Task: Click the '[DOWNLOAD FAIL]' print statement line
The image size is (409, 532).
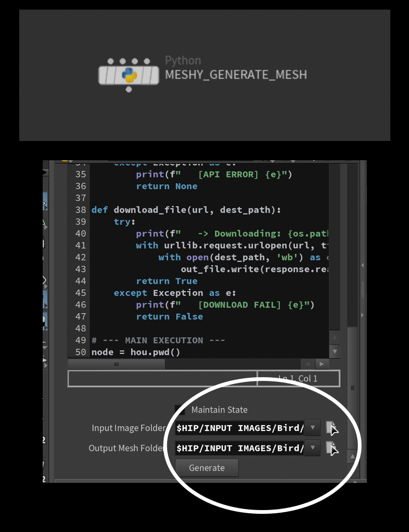Action: pos(225,304)
